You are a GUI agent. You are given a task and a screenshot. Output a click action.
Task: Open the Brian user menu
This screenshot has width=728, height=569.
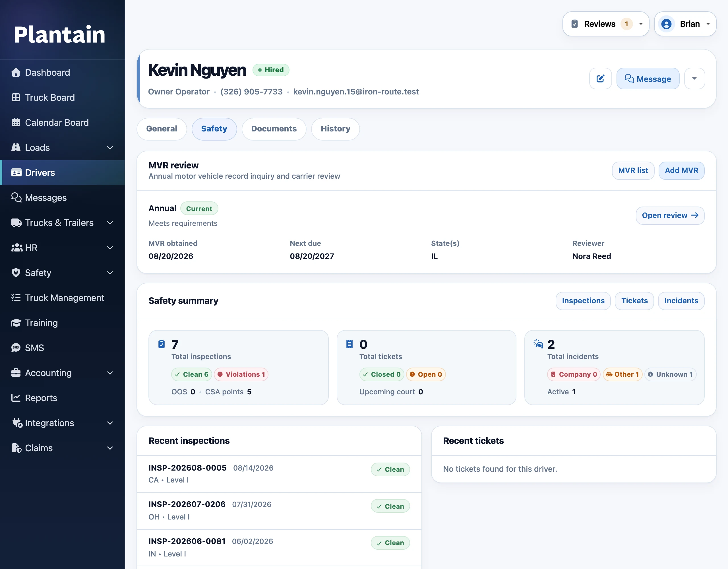[x=685, y=24]
